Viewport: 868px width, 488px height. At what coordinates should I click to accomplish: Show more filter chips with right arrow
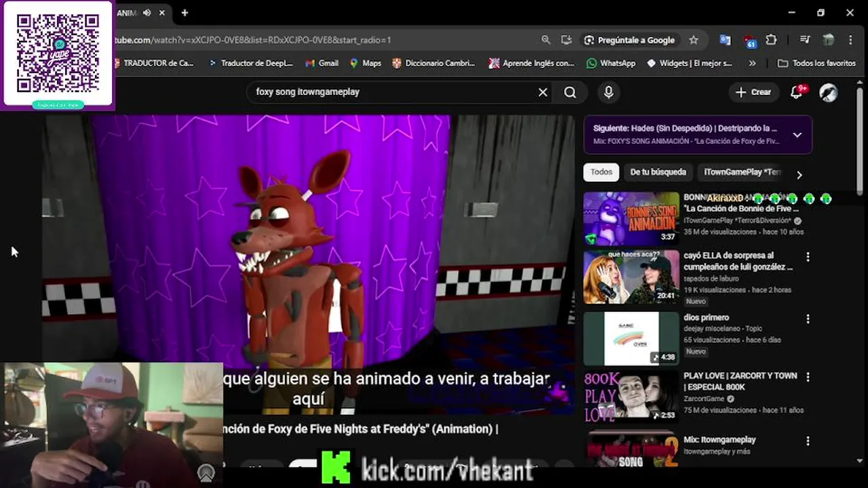tap(799, 174)
